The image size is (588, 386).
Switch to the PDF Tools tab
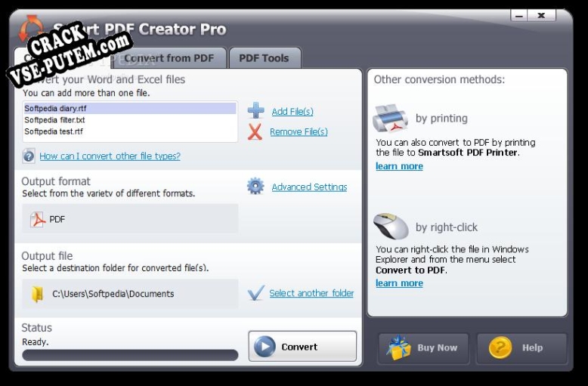(x=265, y=58)
